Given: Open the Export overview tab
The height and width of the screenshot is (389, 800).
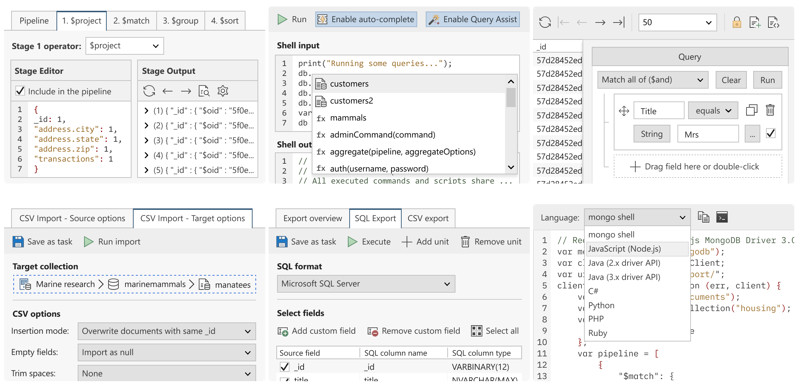Looking at the screenshot, I should coord(312,218).
